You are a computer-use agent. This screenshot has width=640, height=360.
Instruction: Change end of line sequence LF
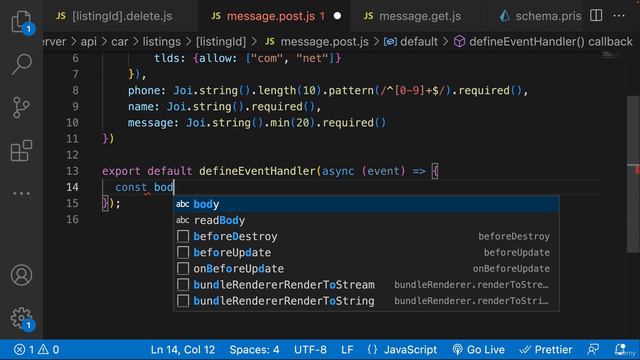(x=347, y=350)
